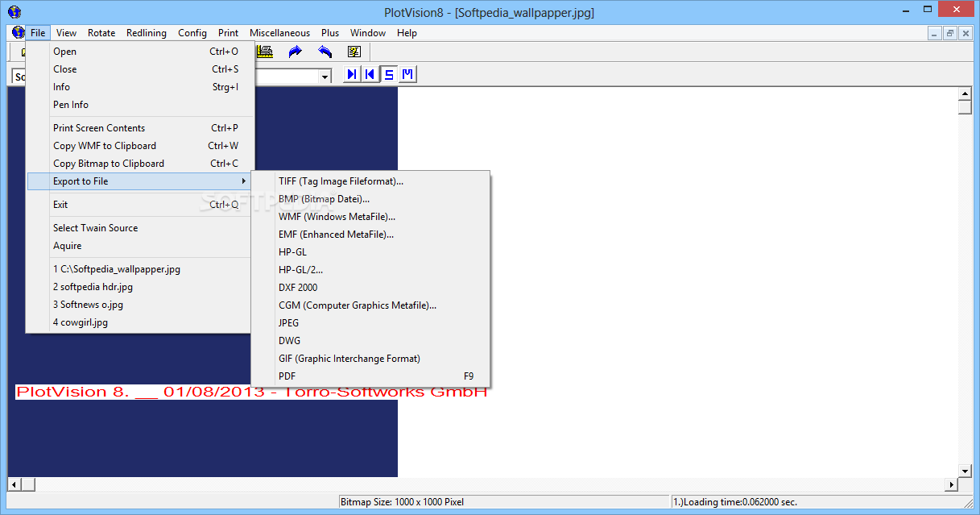
Task: Export as WMF (Windows MetaFile)
Action: [x=370, y=217]
